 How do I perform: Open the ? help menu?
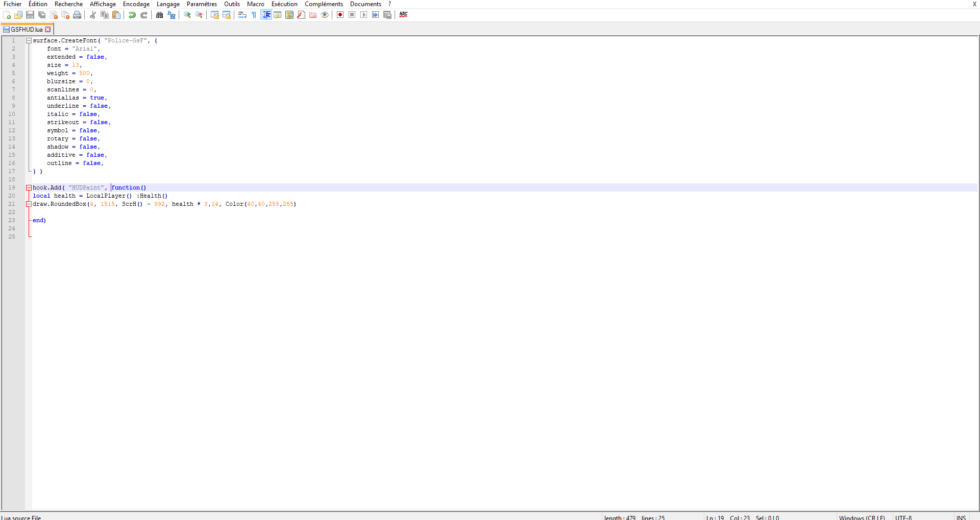coord(389,4)
